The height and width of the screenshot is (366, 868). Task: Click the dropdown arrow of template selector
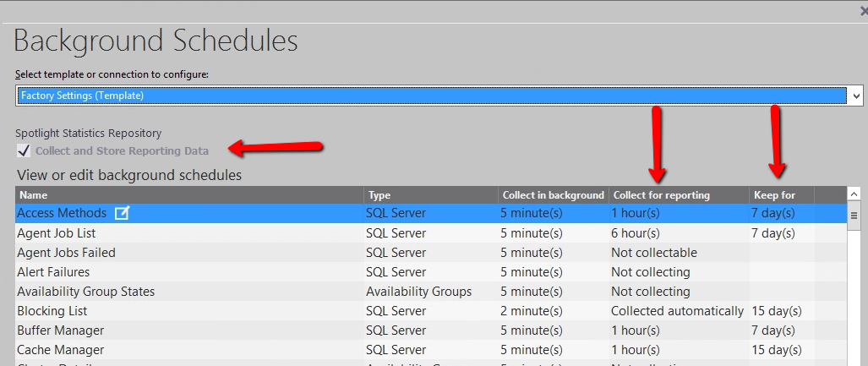pos(856,96)
